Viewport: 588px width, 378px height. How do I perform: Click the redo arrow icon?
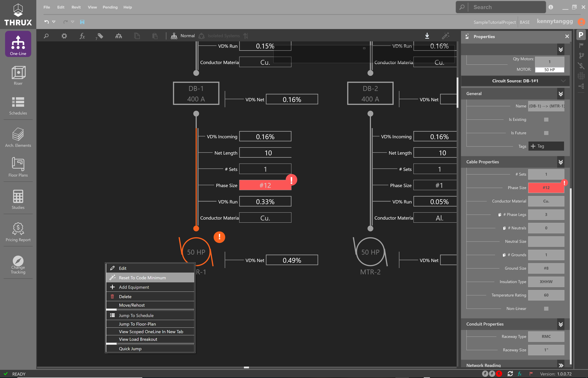coord(65,22)
